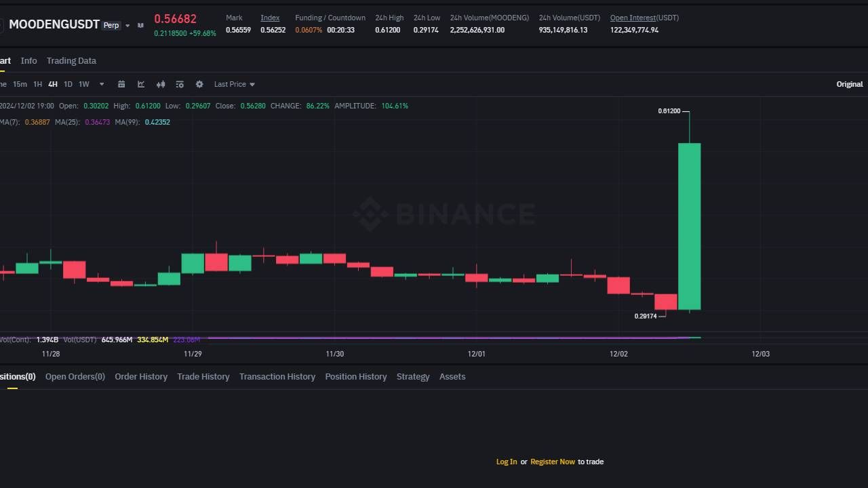The width and height of the screenshot is (868, 488).
Task: Click the Vol(USDT) value 645.966M
Action: [117, 340]
